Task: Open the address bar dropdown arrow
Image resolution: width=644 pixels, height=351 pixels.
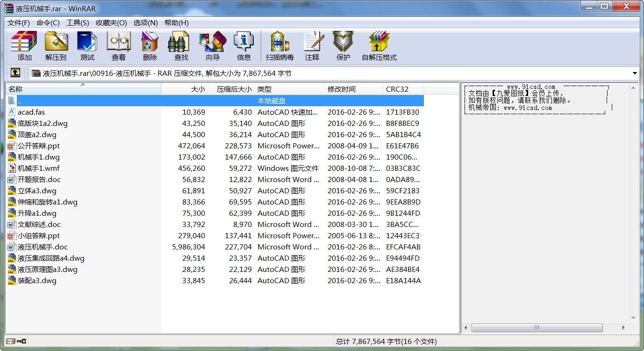Action: coord(635,73)
